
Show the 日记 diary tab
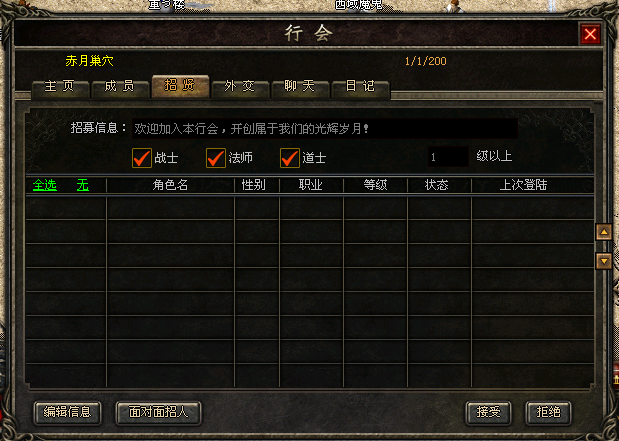[x=360, y=87]
